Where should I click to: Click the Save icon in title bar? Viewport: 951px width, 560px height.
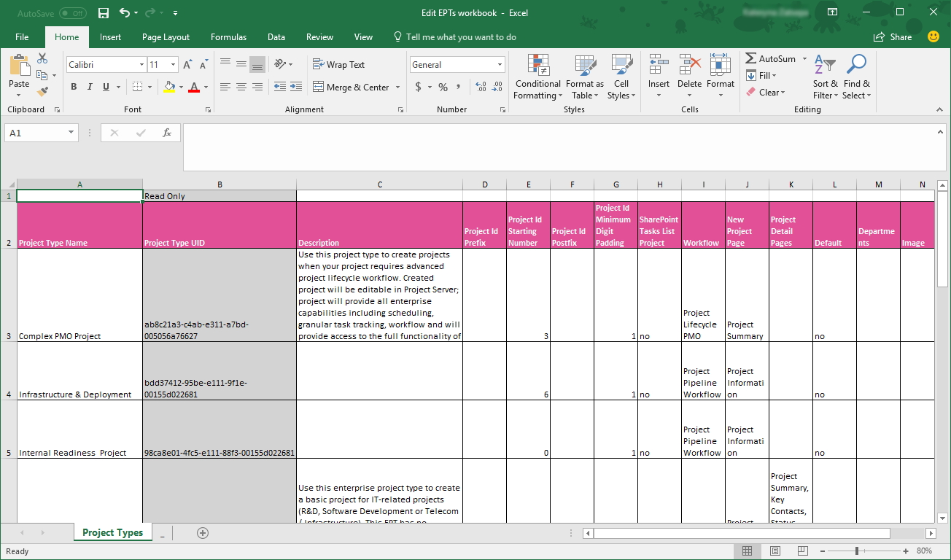point(104,13)
